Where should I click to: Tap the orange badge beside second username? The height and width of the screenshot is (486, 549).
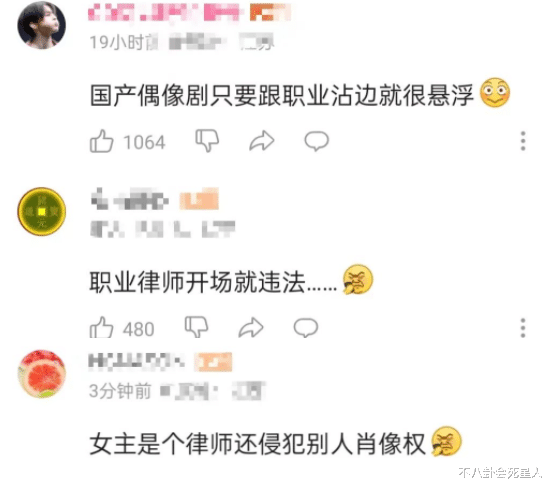tap(199, 199)
